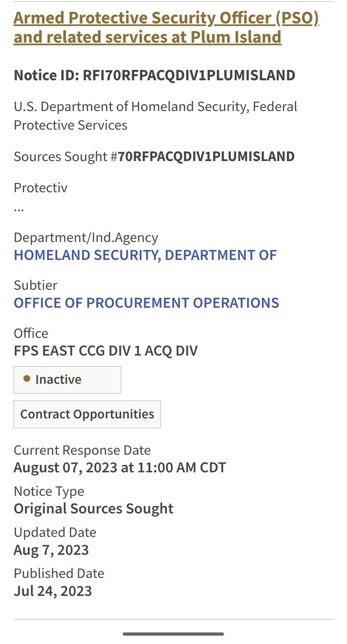The width and height of the screenshot is (347, 644).
Task: Tap the Jul 24, 2023 published date
Action: pos(53,591)
